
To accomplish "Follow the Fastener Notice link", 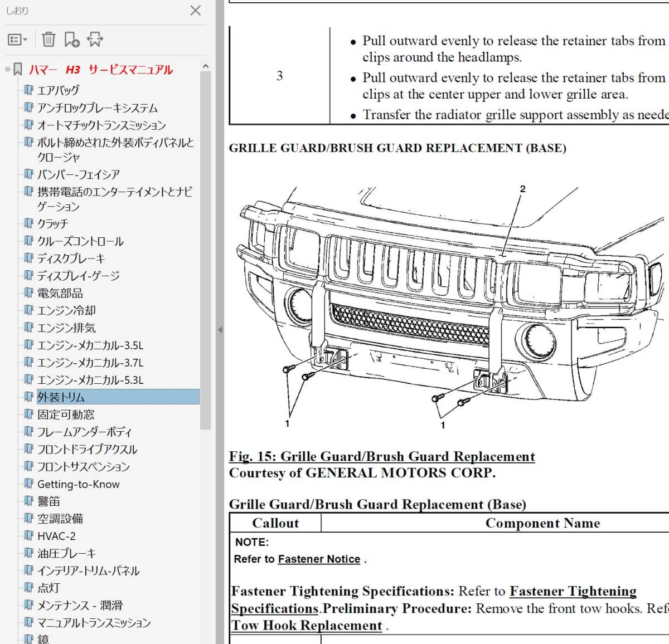I will (x=319, y=559).
